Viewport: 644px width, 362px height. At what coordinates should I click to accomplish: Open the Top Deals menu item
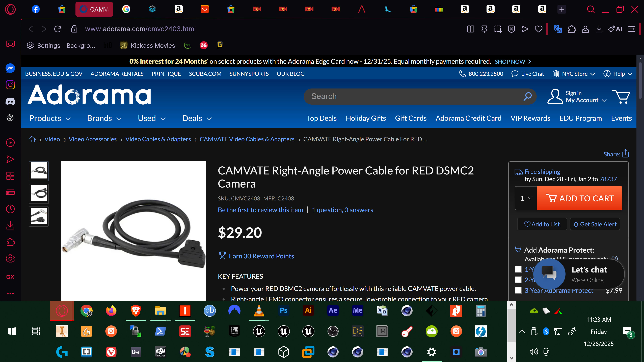(x=321, y=118)
